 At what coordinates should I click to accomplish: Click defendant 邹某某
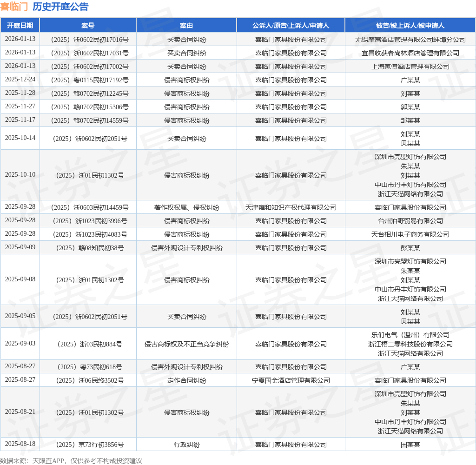410,120
